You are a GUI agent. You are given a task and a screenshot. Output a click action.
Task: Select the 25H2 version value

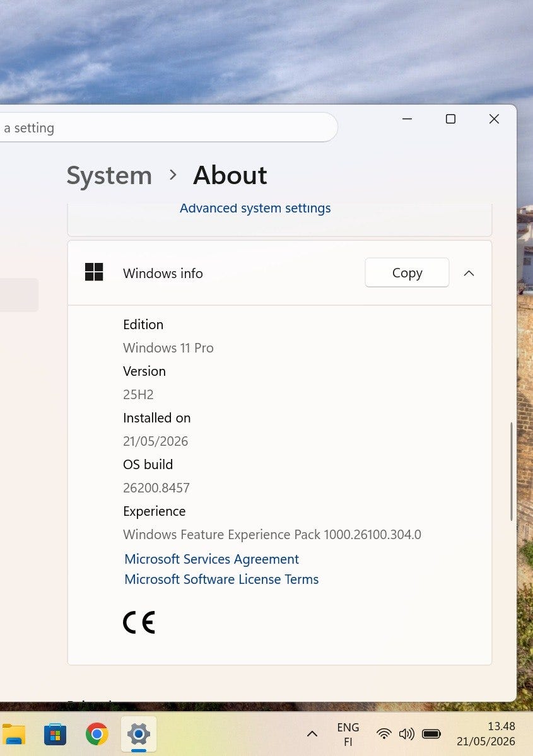[138, 394]
